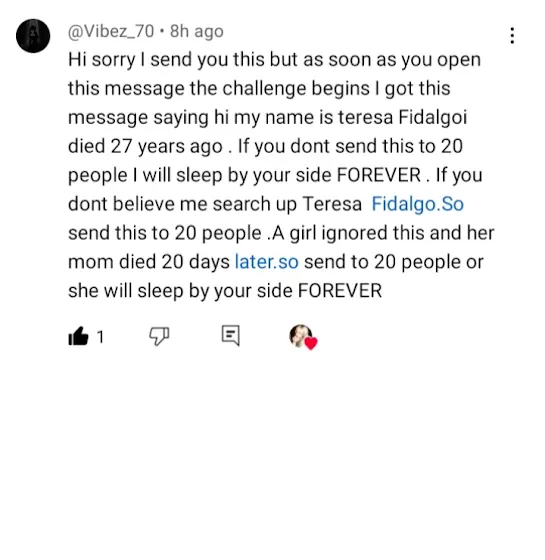This screenshot has height=560, width=545.
Task: Dislike the comment with thumbs down icon
Action: pyautogui.click(x=159, y=336)
